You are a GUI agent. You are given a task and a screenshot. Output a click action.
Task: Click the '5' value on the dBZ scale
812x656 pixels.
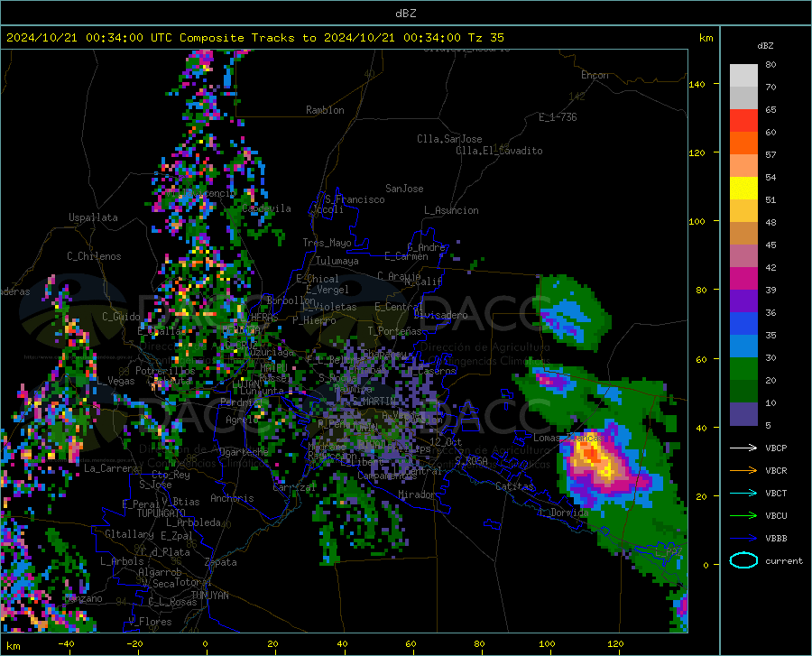(768, 426)
